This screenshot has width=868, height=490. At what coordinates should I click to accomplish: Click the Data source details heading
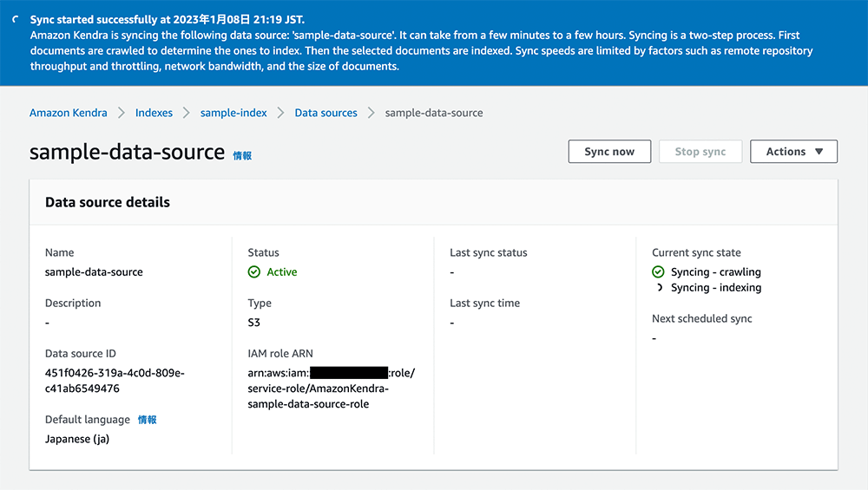pos(108,202)
